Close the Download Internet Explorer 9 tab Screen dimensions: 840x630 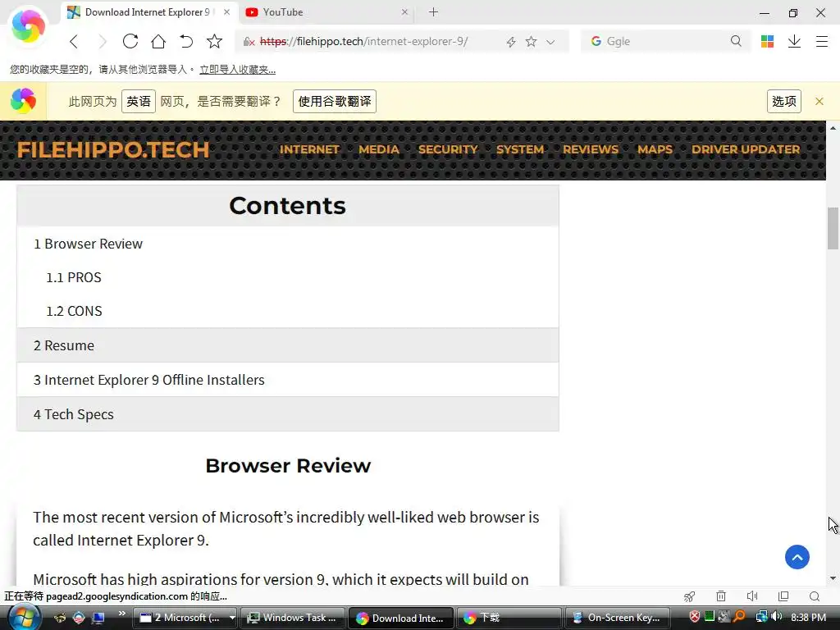(226, 11)
